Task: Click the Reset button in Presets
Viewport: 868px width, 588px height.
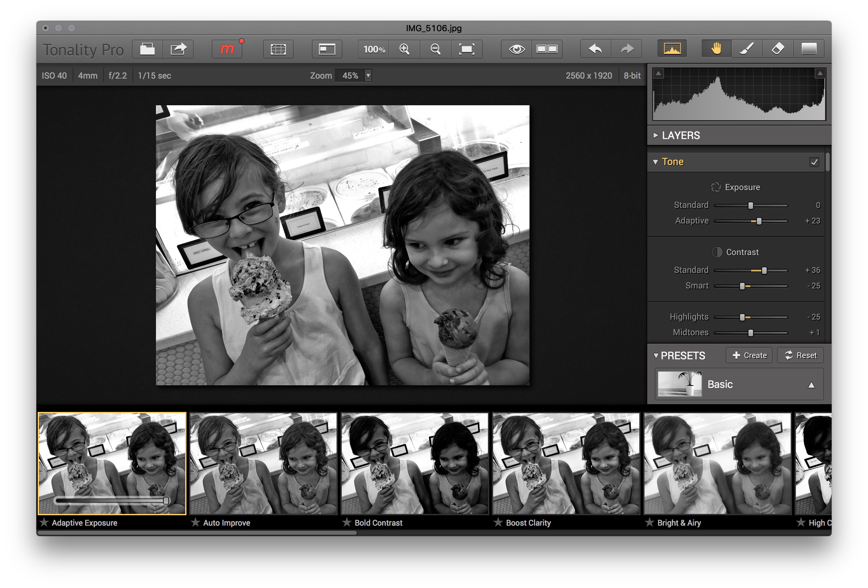Action: 800,355
